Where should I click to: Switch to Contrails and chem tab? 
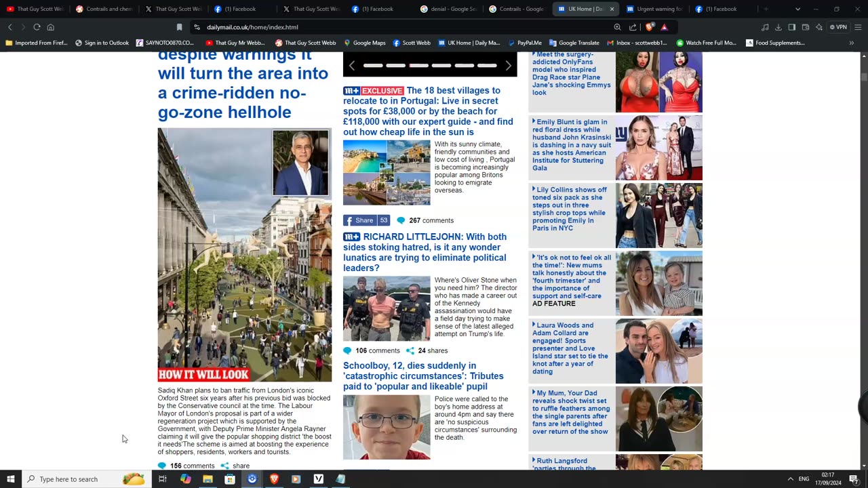pyautogui.click(x=103, y=9)
